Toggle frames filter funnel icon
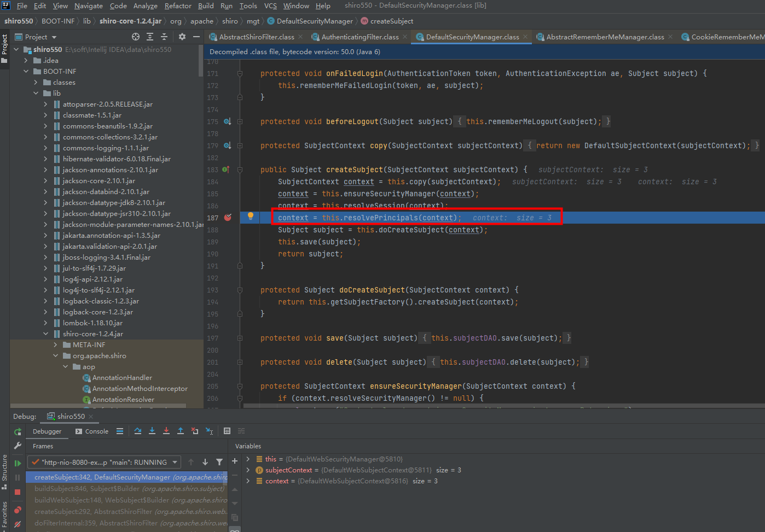 pos(219,462)
